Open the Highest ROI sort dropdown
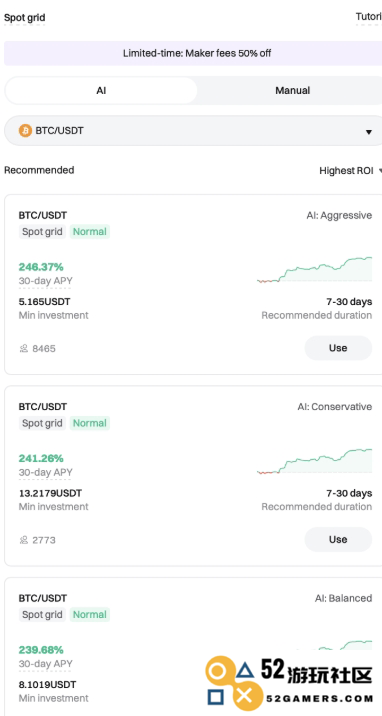 pos(350,171)
